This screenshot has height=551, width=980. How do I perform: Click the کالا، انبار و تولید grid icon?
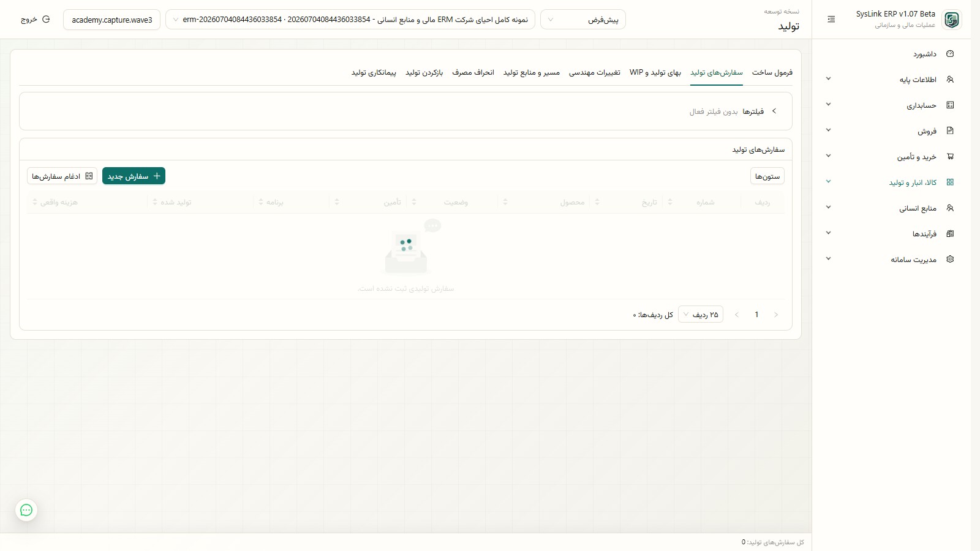[x=950, y=182]
